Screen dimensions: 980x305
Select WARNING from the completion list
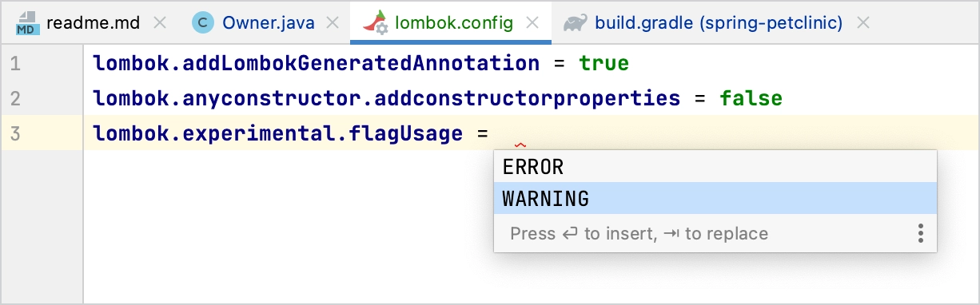(x=715, y=198)
